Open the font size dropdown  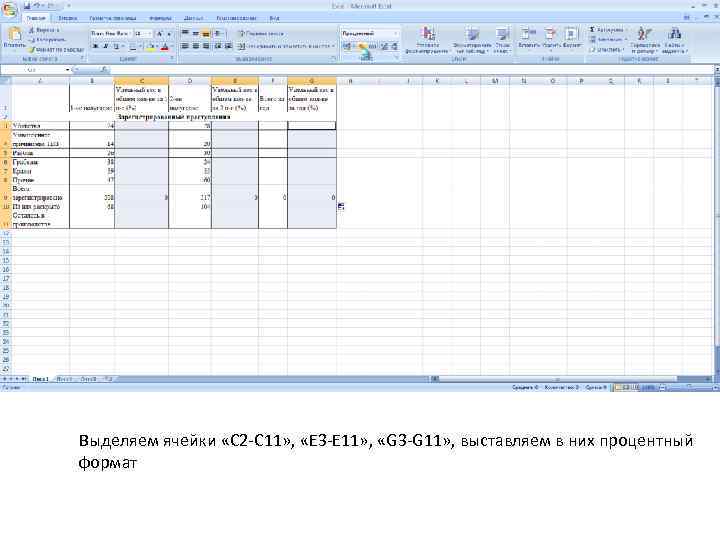click(x=150, y=34)
